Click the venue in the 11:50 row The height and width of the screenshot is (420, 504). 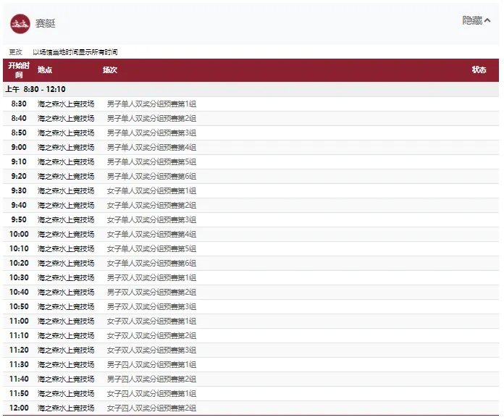point(66,394)
